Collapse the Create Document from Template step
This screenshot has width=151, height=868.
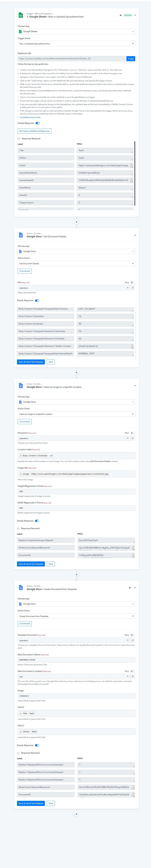135,588
